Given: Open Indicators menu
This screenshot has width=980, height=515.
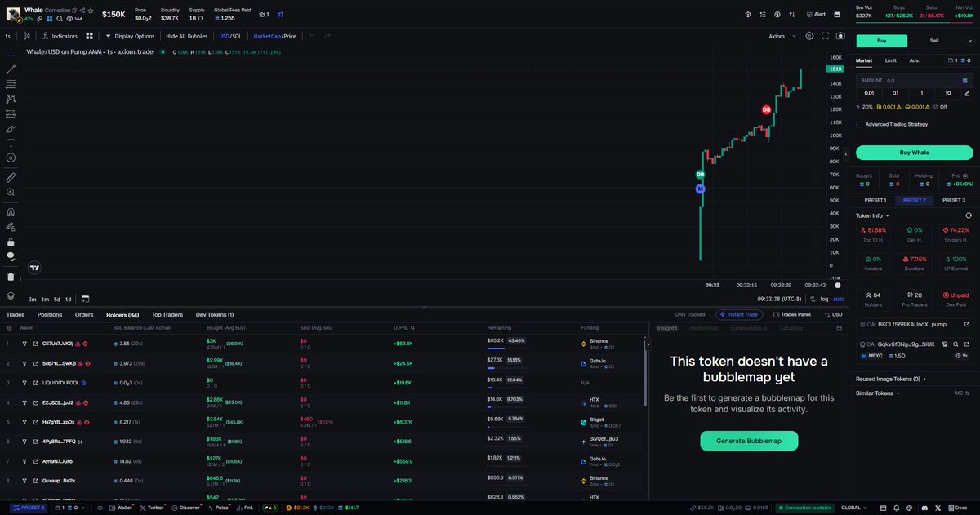Looking at the screenshot, I should click(60, 36).
